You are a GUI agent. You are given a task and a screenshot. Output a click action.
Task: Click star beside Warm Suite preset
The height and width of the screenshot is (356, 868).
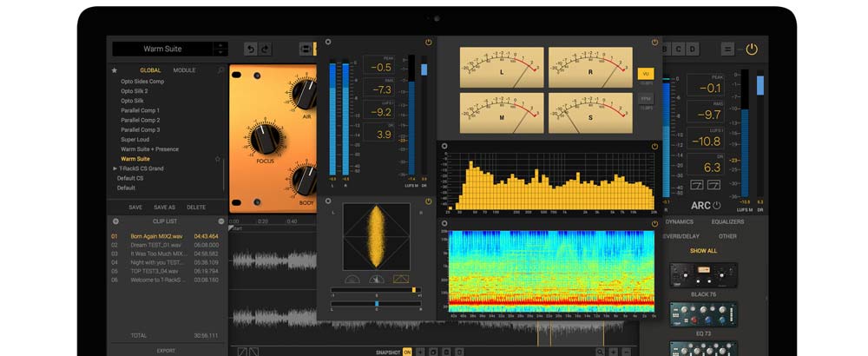click(218, 159)
